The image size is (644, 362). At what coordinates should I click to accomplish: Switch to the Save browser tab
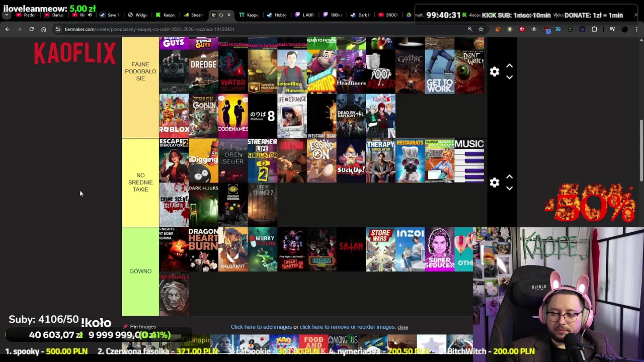coord(109,15)
